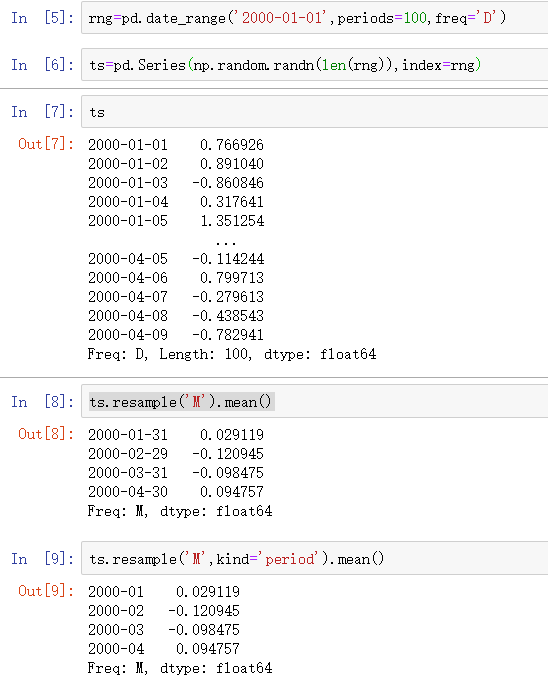Click the In [7] prompt label
Image resolution: width=548 pixels, height=690 pixels.
click(x=42, y=112)
